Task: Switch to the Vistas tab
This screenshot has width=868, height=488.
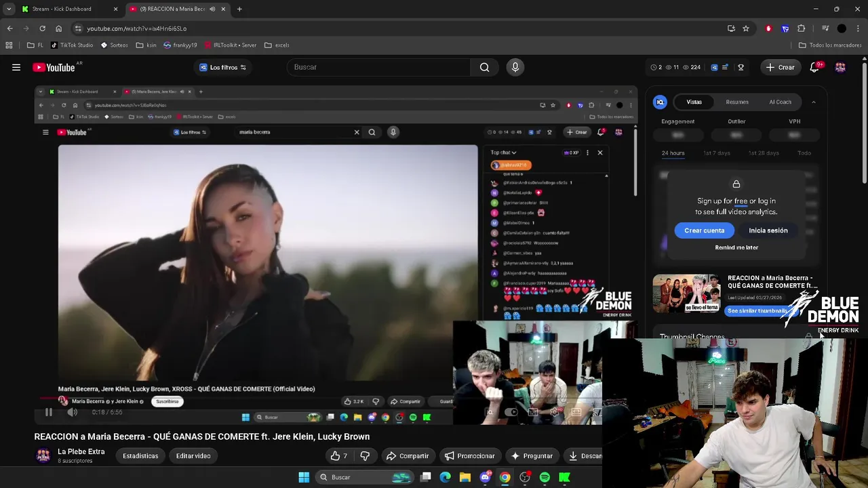Action: (694, 102)
